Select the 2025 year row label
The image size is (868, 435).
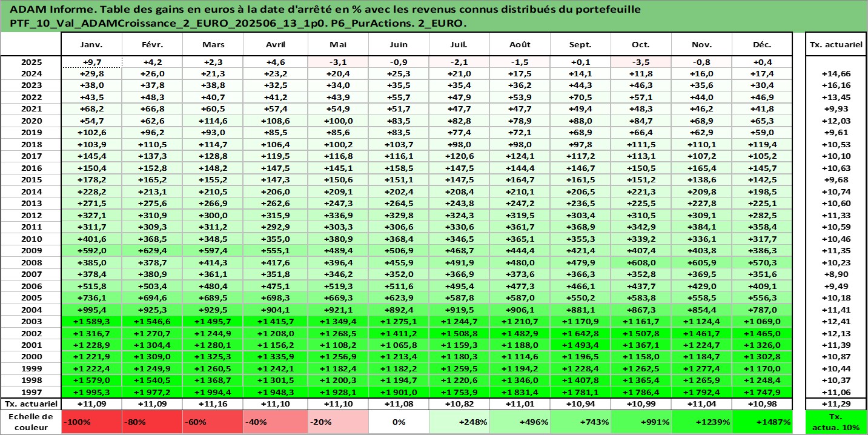point(31,62)
